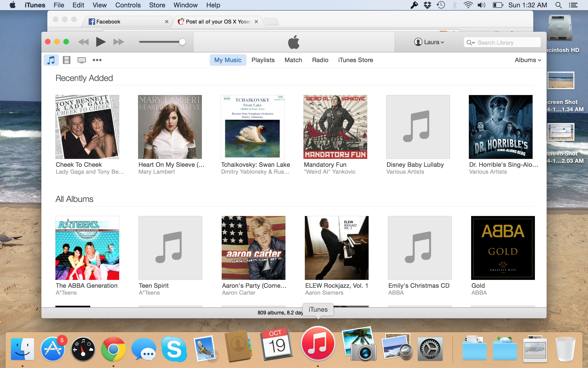Image resolution: width=588 pixels, height=368 pixels.
Task: Click the iTunes icon in the Dock
Action: click(318, 343)
